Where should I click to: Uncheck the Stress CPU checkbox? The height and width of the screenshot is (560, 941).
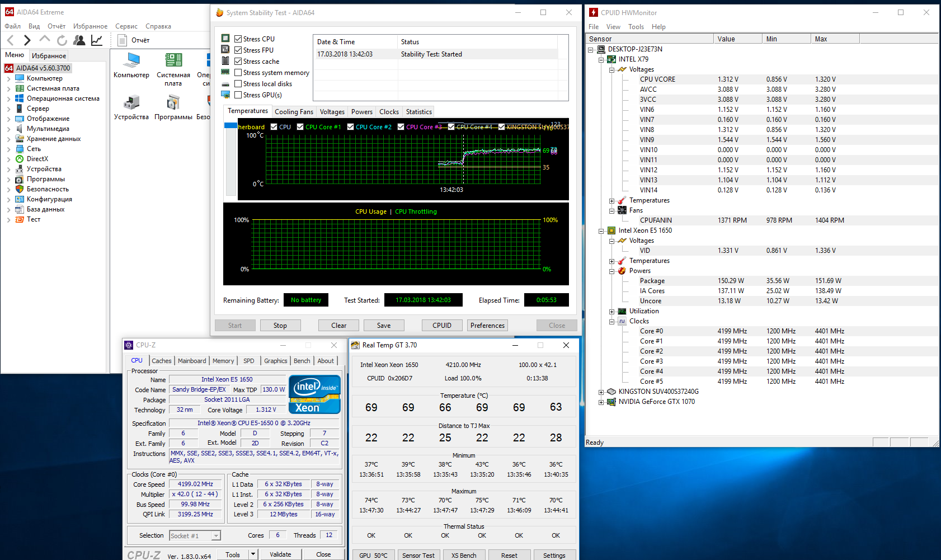238,39
